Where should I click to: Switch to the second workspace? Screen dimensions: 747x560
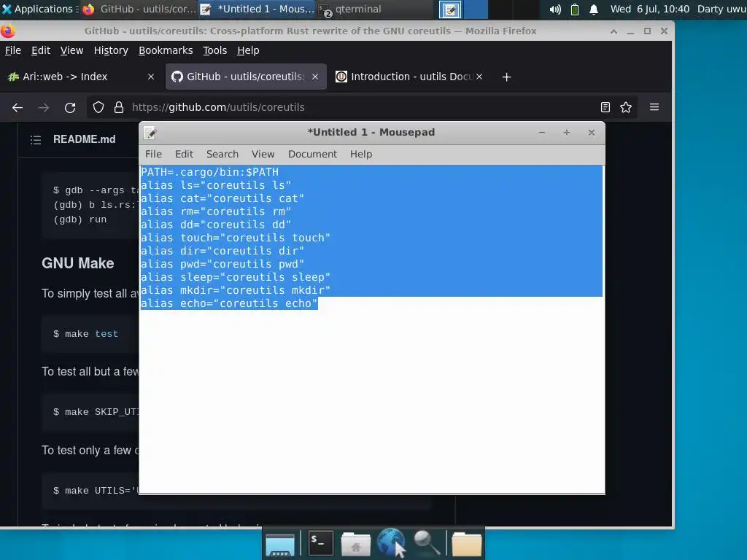coord(476,9)
